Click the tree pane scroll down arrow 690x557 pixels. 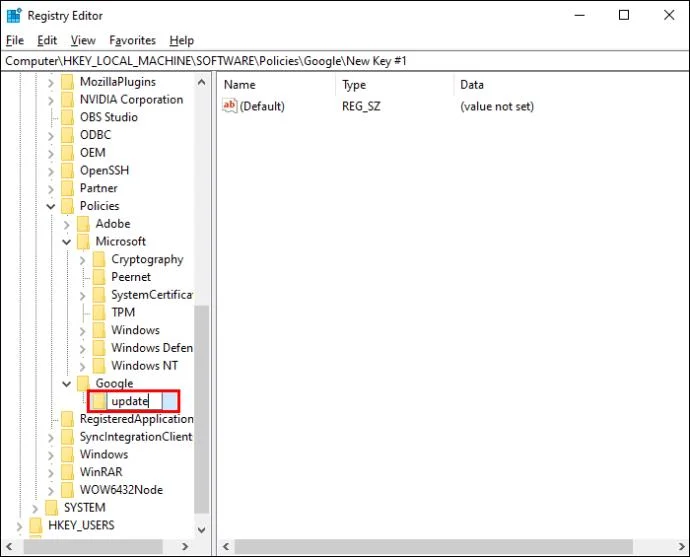pos(202,530)
